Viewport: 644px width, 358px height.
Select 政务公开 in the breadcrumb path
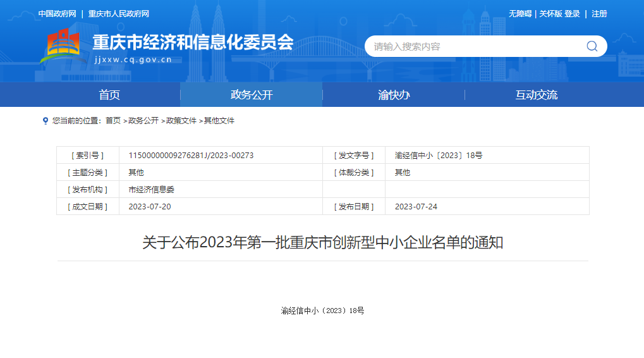[x=143, y=121]
